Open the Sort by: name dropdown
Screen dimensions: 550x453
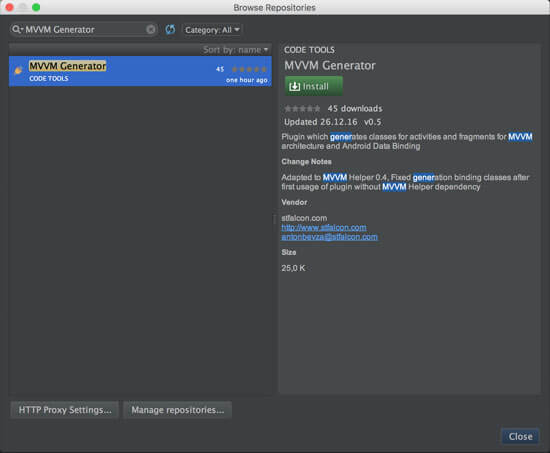235,50
